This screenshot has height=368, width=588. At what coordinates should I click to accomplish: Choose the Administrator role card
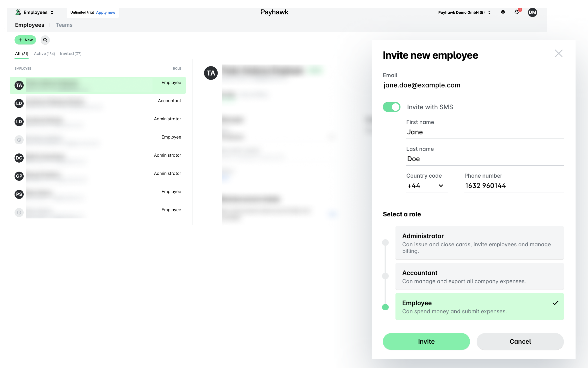click(x=479, y=243)
